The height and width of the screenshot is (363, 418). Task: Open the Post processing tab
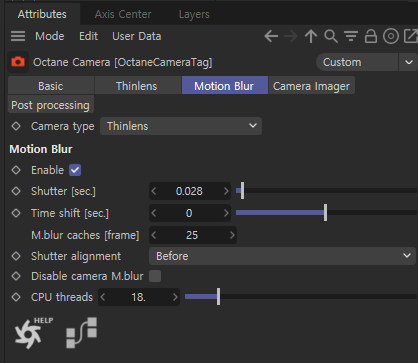50,105
